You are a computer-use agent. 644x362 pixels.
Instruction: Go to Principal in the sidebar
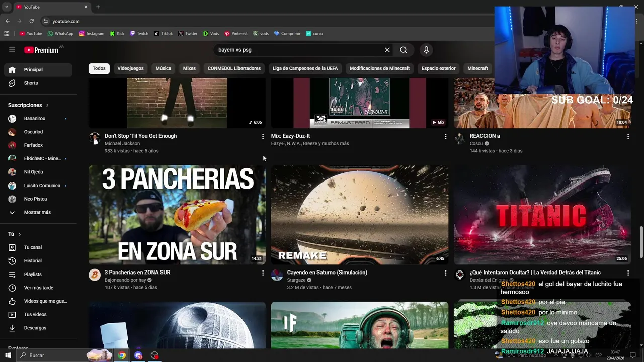(38, 70)
